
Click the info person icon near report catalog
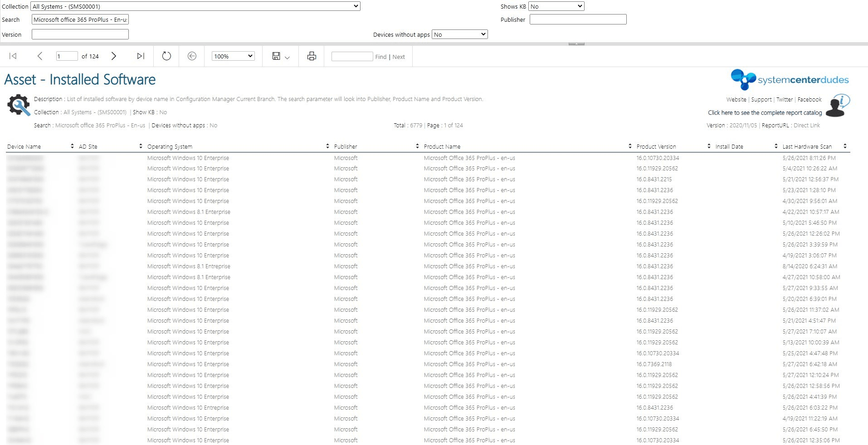click(x=837, y=105)
